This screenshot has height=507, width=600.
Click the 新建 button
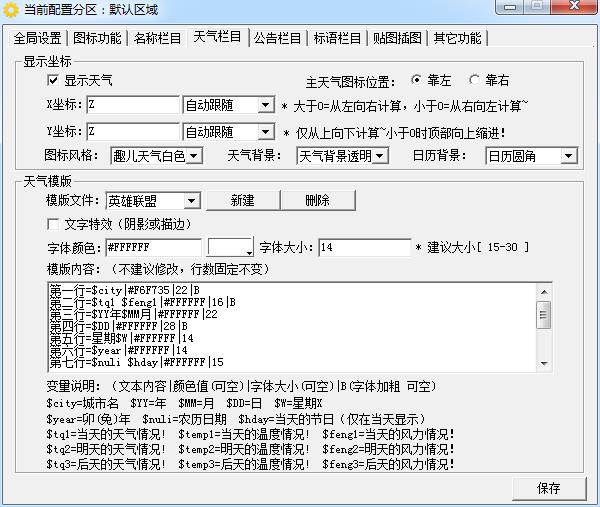coord(242,201)
